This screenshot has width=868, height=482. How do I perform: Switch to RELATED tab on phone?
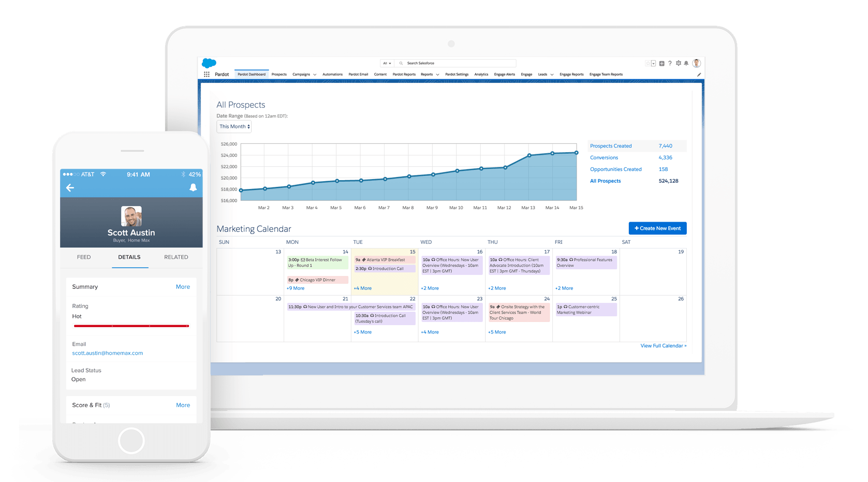(176, 257)
